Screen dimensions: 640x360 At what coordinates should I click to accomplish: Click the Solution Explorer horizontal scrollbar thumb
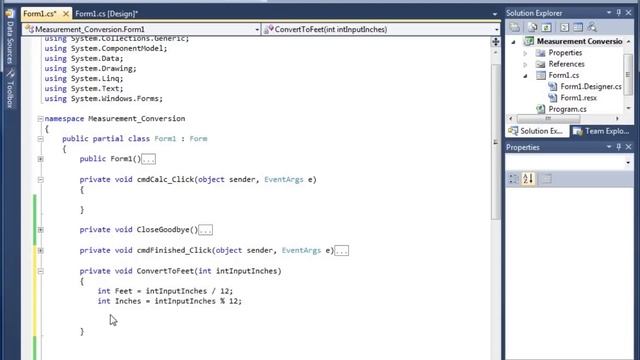(548, 118)
